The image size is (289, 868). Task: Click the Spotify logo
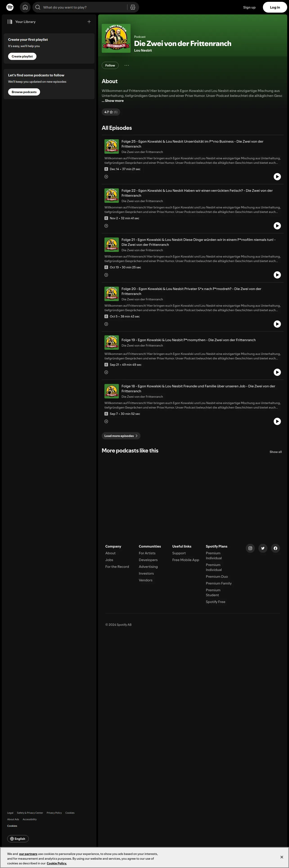(x=10, y=7)
